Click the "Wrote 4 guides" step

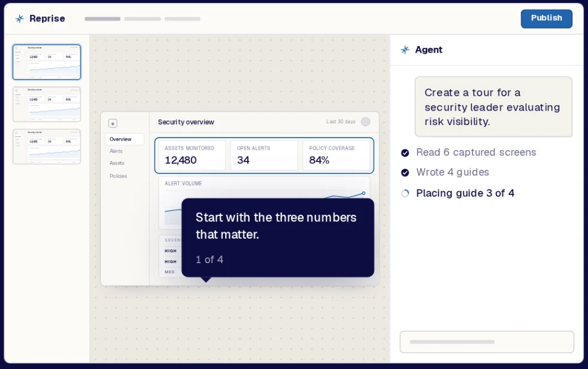453,172
